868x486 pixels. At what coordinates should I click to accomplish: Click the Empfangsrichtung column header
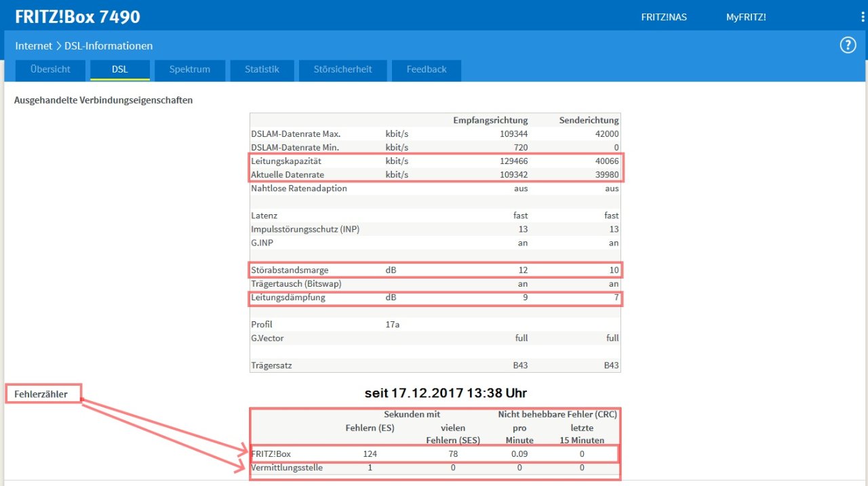click(x=490, y=120)
